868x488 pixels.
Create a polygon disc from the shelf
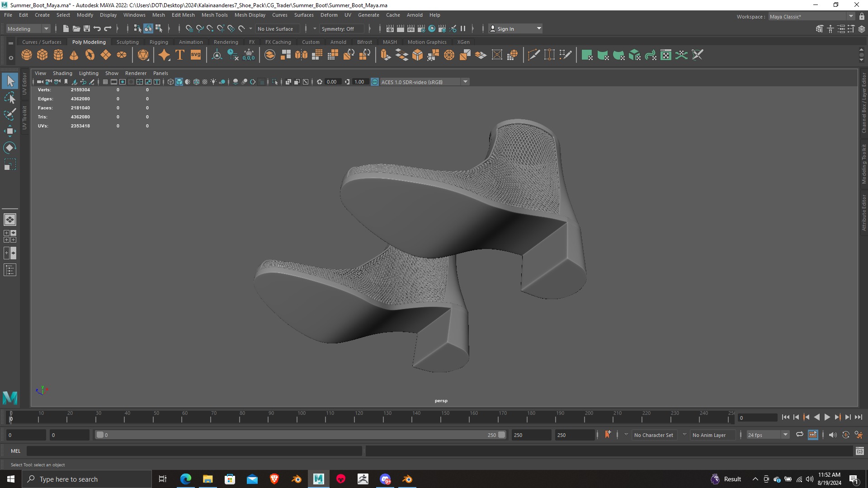pos(122,55)
